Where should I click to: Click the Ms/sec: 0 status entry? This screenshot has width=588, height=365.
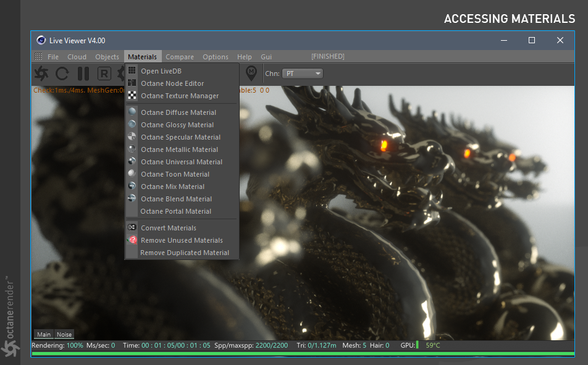101,345
